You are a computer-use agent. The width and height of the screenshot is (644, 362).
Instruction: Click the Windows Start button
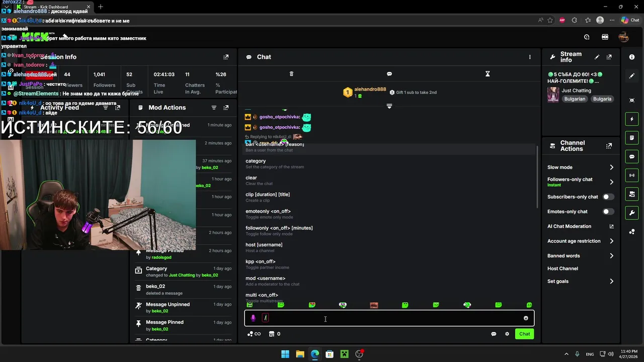click(285, 354)
